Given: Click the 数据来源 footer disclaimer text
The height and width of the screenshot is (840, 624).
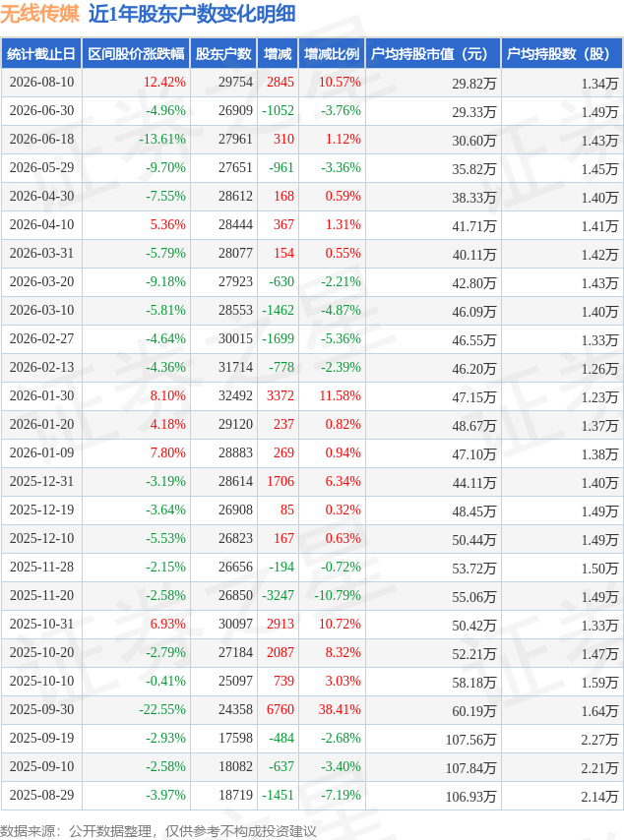Looking at the screenshot, I should (158, 831).
